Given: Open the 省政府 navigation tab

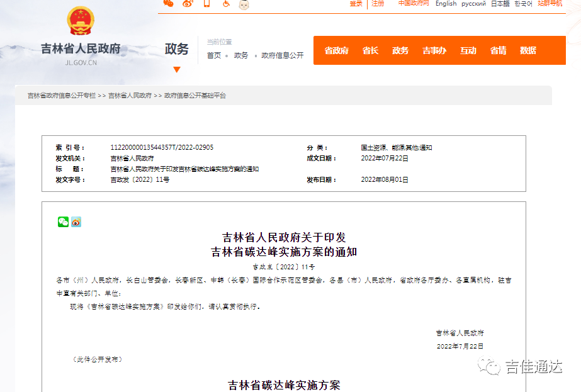Looking at the screenshot, I should 336,50.
